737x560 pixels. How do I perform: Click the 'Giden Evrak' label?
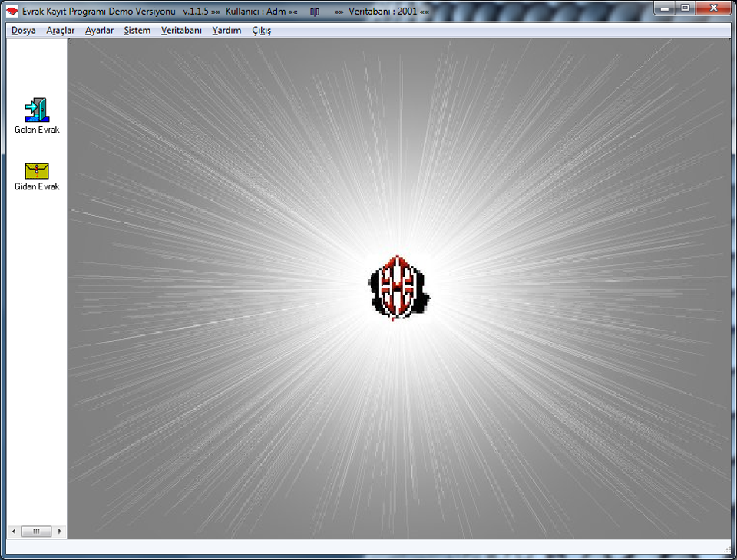pyautogui.click(x=37, y=186)
